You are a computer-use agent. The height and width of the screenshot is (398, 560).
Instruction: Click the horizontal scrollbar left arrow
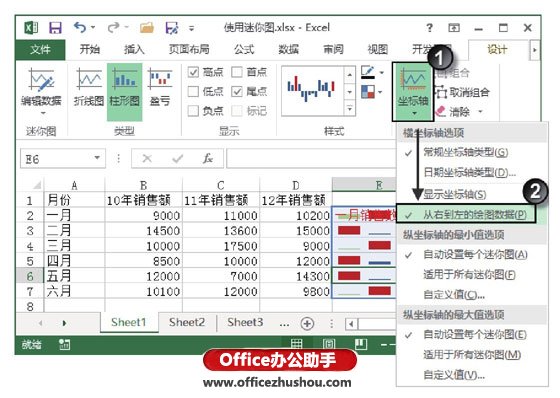[x=351, y=324]
